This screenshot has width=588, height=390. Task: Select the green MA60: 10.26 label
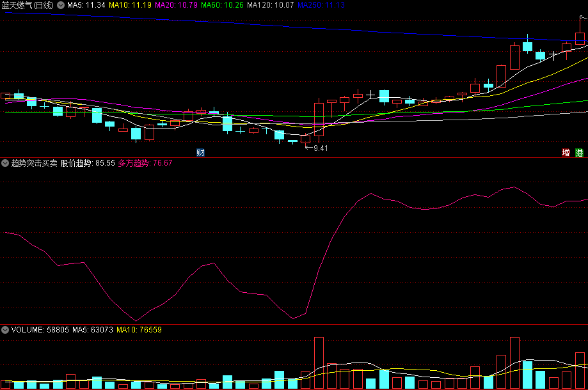222,5
